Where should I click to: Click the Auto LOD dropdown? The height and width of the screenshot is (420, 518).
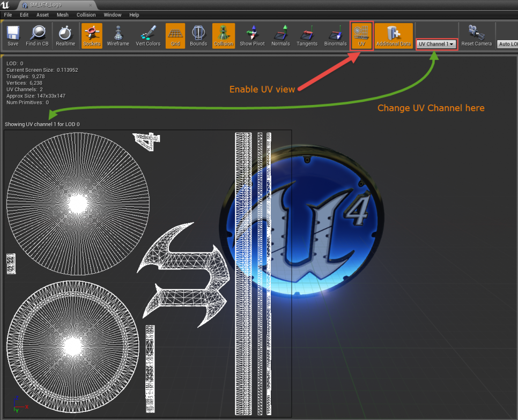click(x=507, y=44)
